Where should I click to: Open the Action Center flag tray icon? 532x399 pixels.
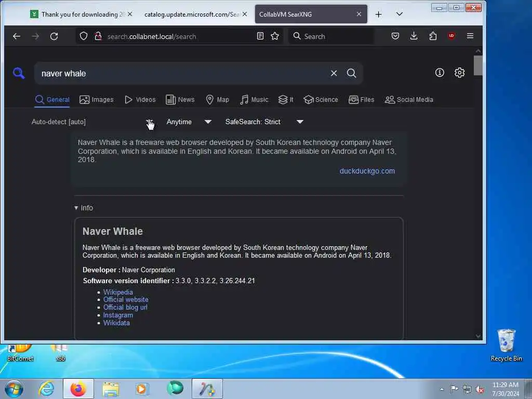coord(454,389)
